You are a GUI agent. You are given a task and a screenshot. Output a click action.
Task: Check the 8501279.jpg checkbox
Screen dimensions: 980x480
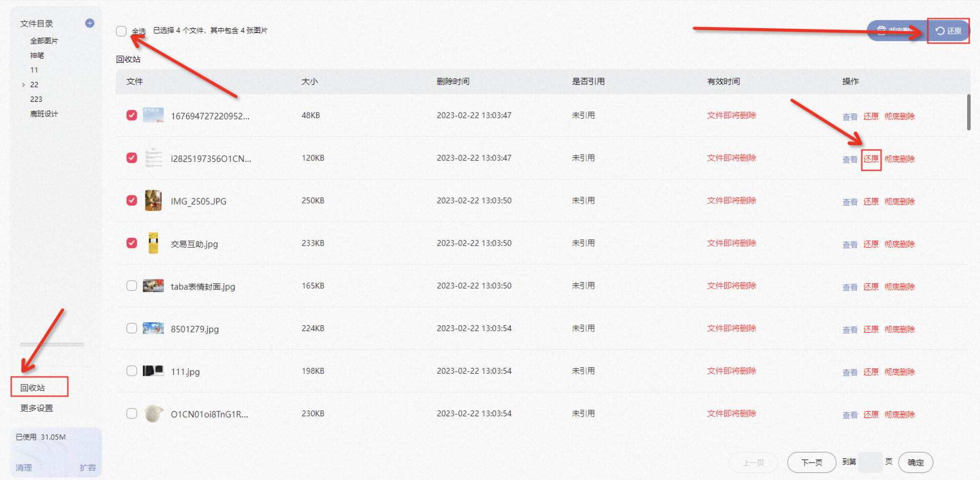[x=132, y=328]
